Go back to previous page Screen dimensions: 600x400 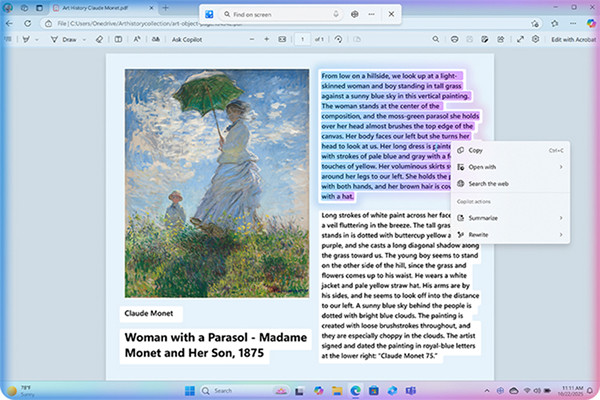coord(10,24)
